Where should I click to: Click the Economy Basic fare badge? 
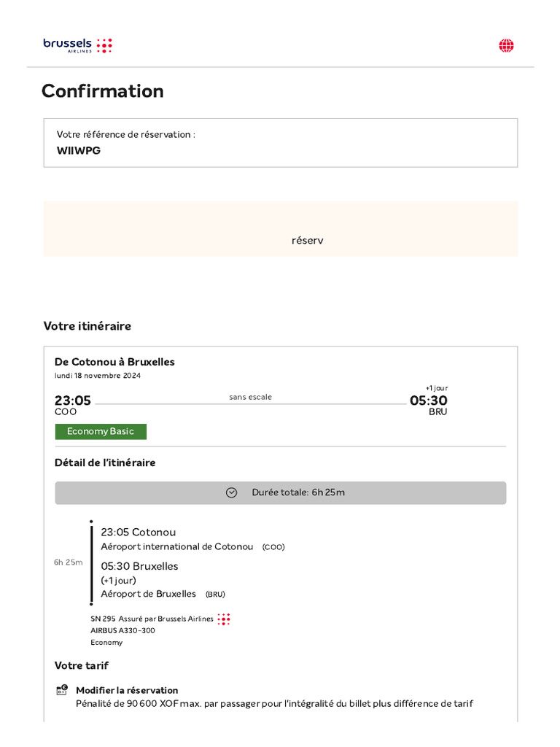point(101,431)
